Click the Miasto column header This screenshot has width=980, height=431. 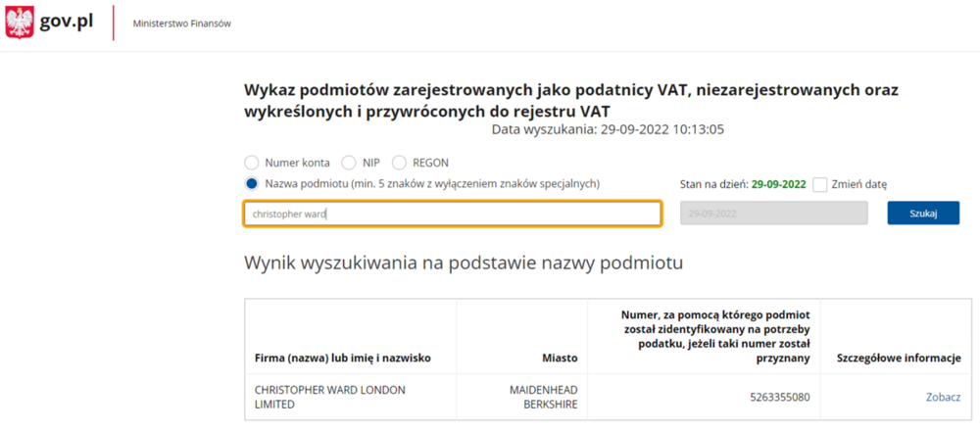pos(559,359)
